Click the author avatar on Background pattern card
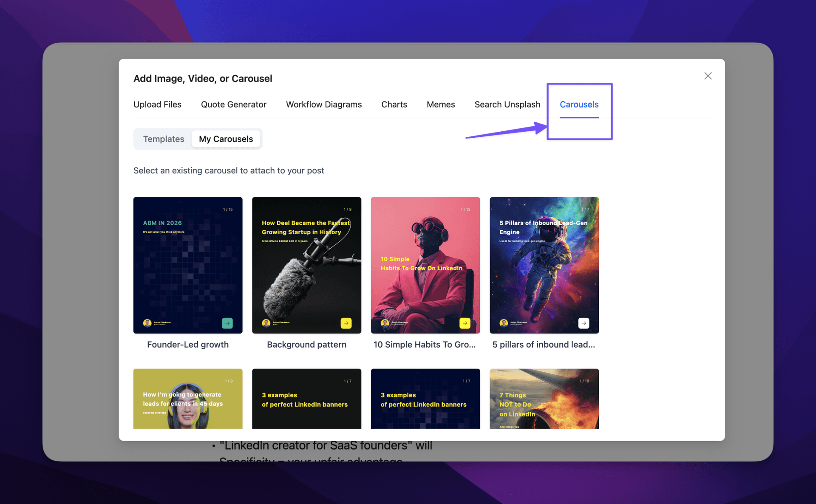The image size is (816, 504). [x=266, y=323]
